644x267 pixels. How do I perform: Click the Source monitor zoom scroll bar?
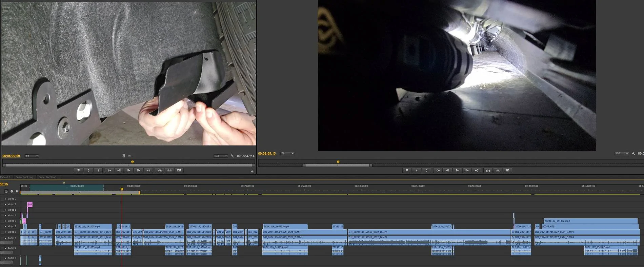[129, 165]
